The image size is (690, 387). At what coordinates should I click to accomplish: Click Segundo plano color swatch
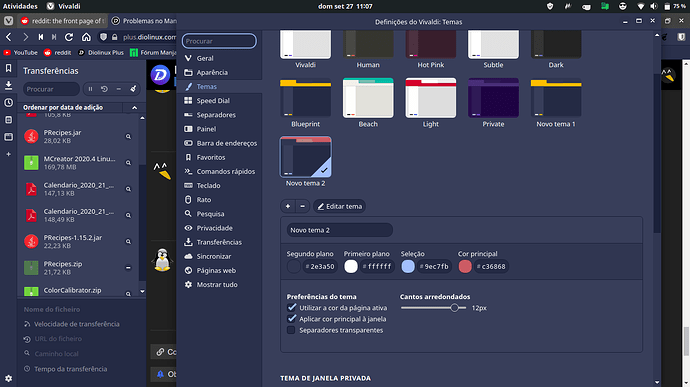click(294, 266)
